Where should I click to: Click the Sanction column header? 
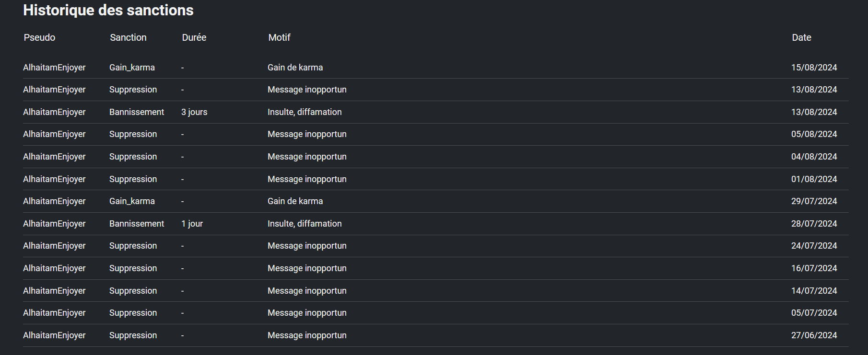[128, 37]
